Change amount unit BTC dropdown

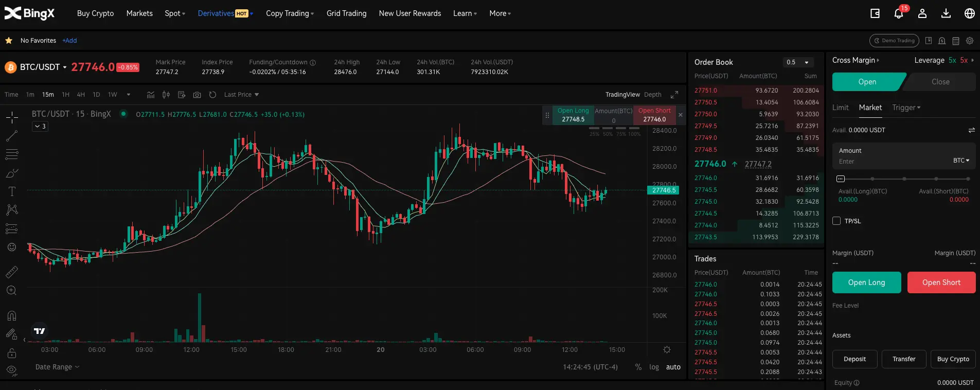point(961,161)
